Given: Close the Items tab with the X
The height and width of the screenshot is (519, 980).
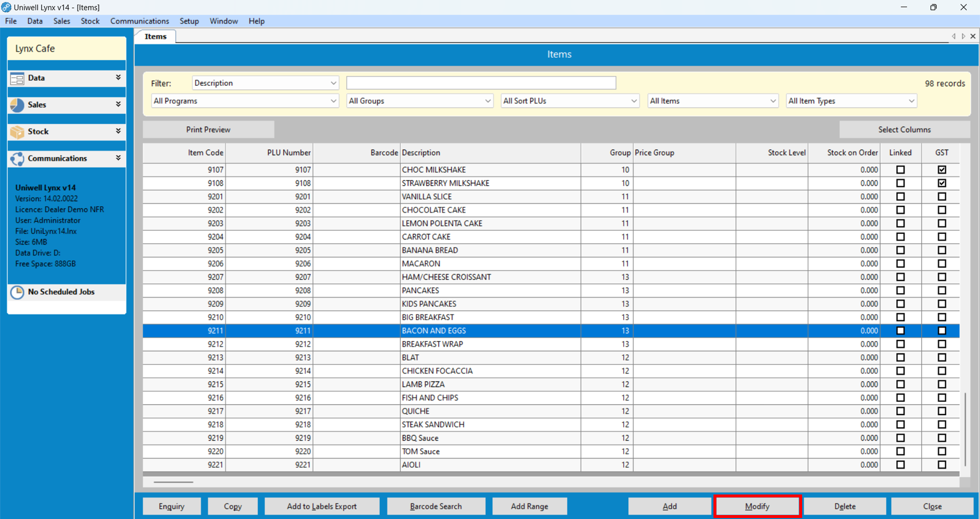Looking at the screenshot, I should 973,36.
